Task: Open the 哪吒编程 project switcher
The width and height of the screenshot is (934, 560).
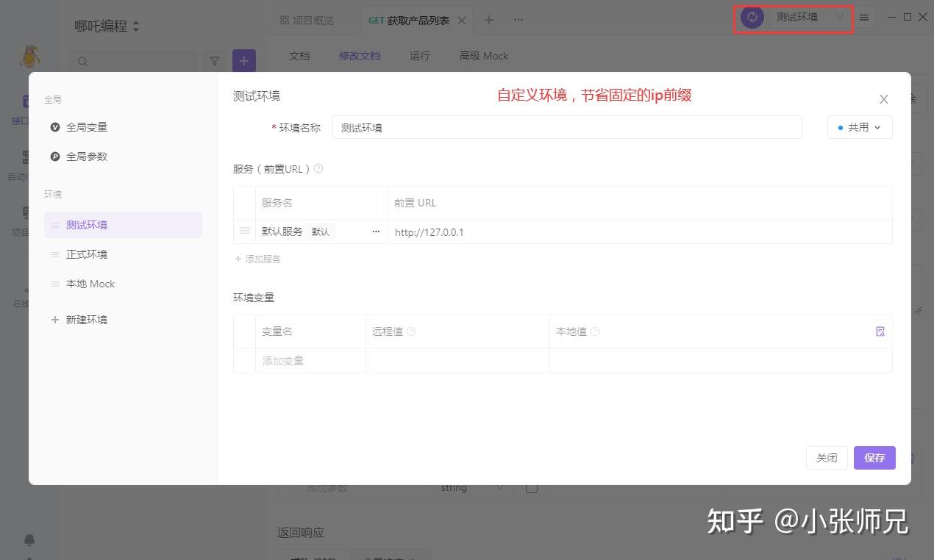Action: click(107, 26)
